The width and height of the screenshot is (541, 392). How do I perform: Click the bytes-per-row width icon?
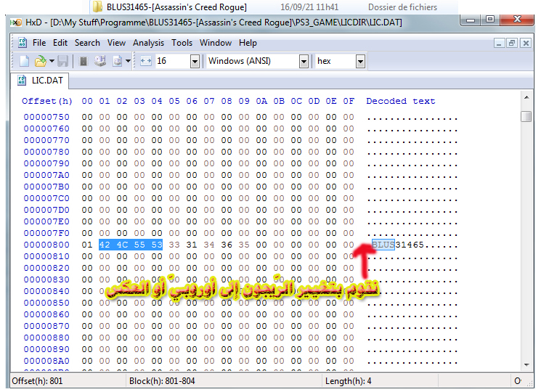(x=145, y=62)
